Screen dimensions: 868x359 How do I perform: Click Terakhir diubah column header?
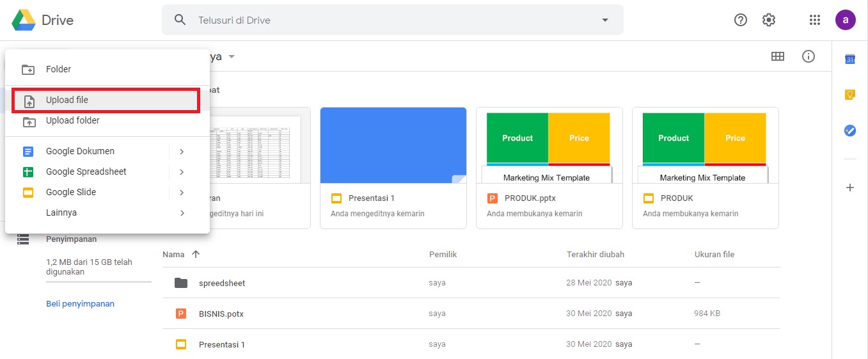click(596, 255)
